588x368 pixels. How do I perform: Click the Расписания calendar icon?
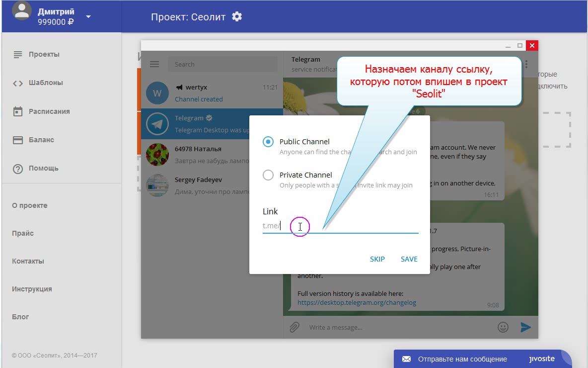tap(17, 111)
